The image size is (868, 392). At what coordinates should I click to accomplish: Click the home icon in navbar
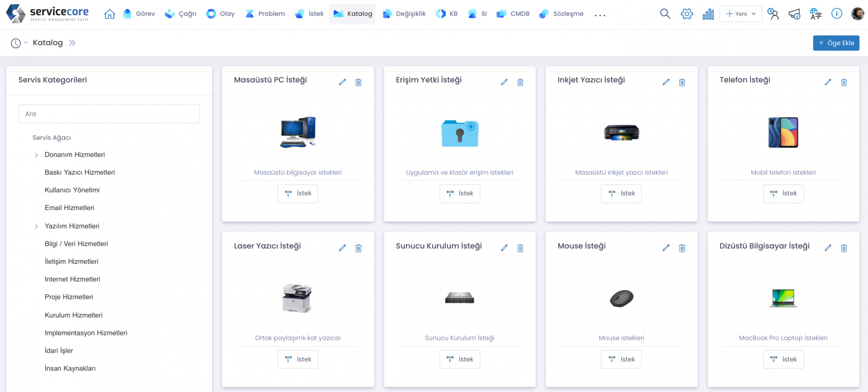[109, 14]
